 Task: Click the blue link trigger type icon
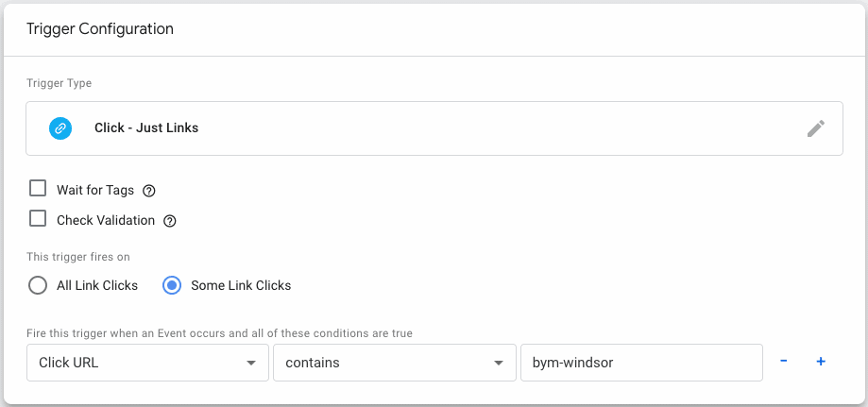click(60, 128)
